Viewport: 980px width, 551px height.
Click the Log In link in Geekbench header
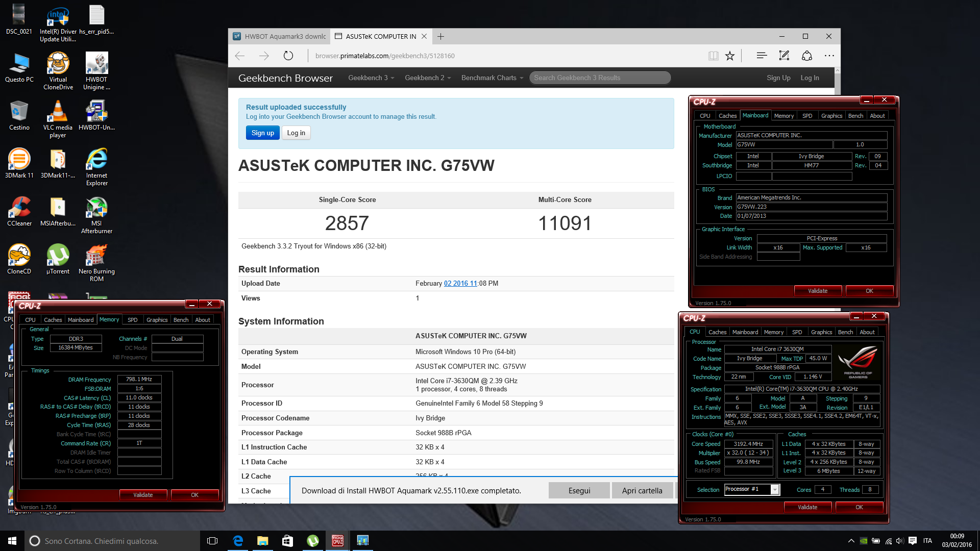810,78
